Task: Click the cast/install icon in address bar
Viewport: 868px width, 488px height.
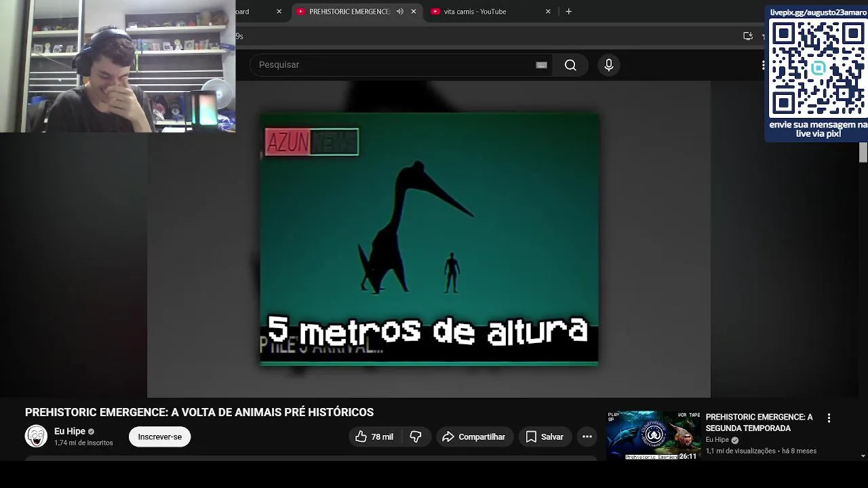Action: coord(748,36)
